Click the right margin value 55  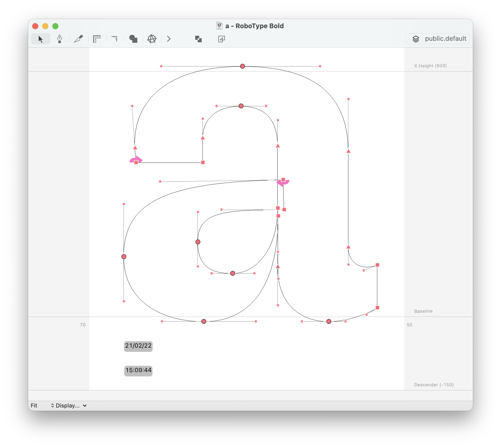coord(409,325)
